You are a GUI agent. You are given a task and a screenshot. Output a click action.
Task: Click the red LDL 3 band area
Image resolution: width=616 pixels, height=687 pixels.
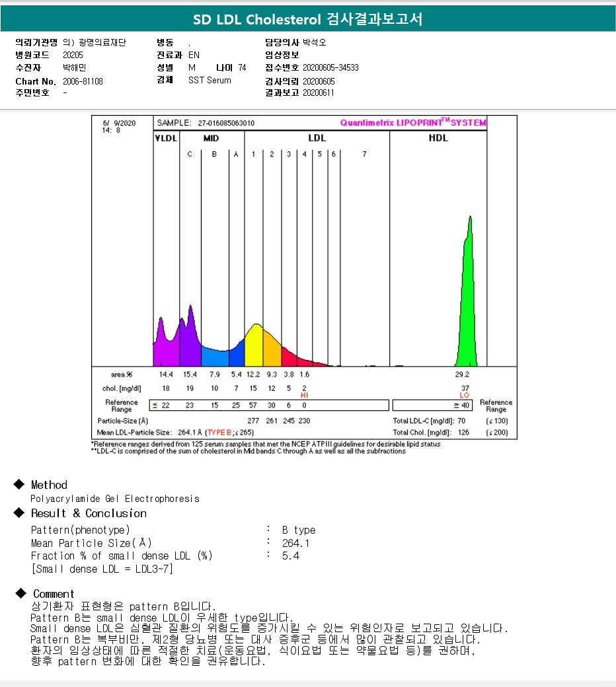pos(288,357)
